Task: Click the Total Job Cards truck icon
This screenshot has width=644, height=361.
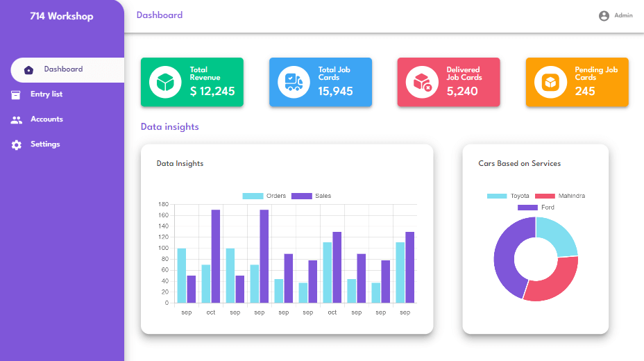Action: 294,82
